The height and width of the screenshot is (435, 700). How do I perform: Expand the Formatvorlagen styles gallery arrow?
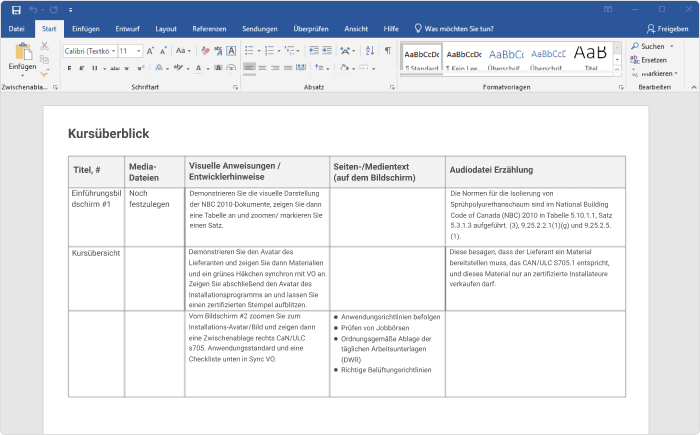pos(617,68)
